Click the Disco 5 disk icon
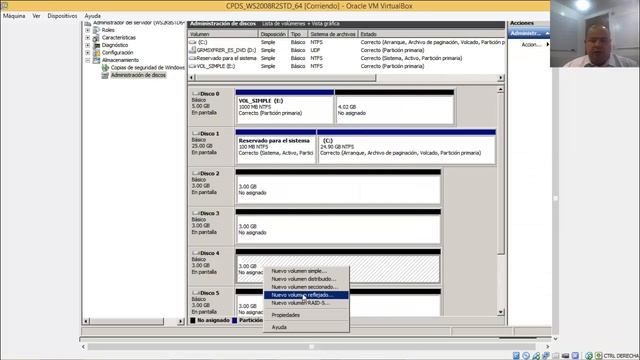 click(x=196, y=293)
